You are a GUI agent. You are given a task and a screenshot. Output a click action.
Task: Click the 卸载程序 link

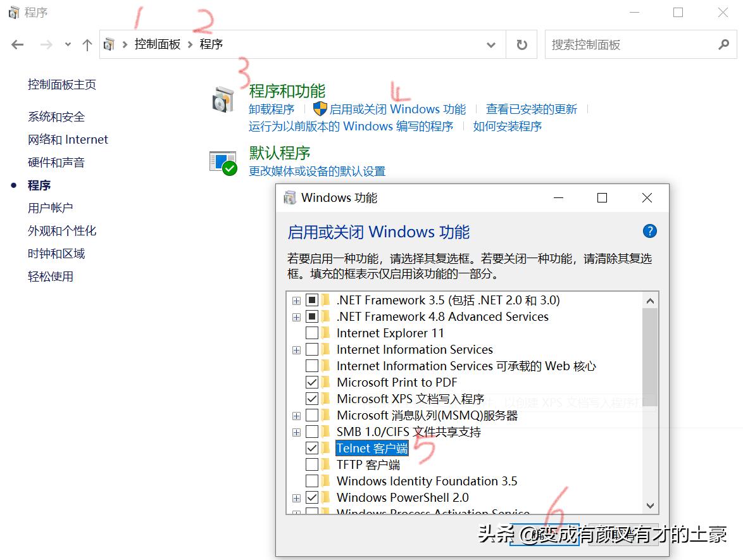click(271, 109)
